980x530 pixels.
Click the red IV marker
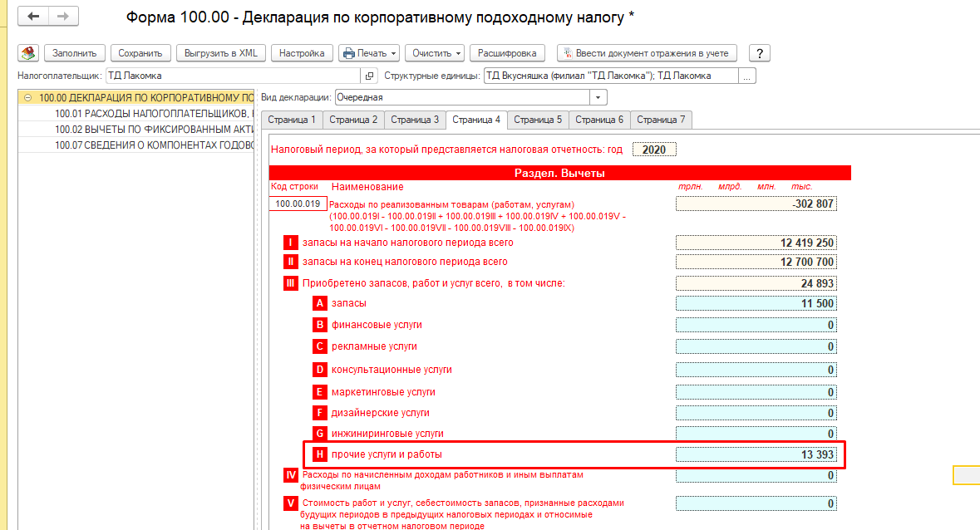tap(290, 476)
